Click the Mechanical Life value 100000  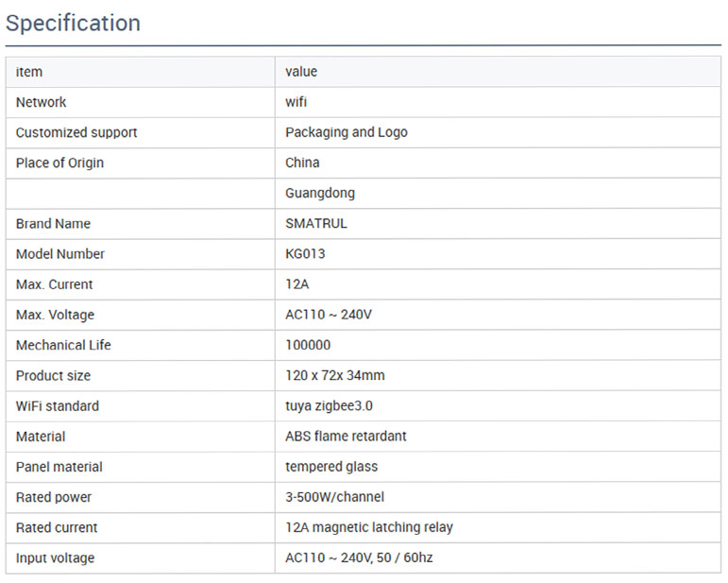click(308, 345)
